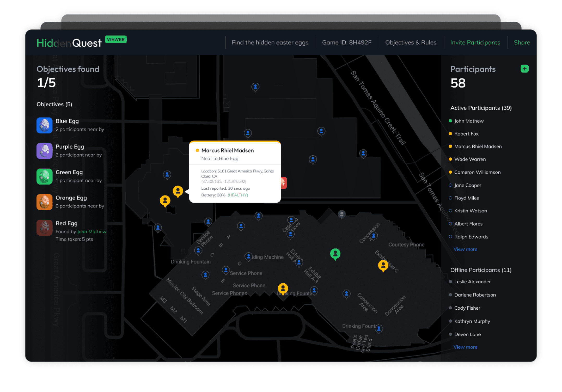This screenshot has width=562, height=392.
Task: Expand offline participants with View more
Action: pyautogui.click(x=465, y=347)
